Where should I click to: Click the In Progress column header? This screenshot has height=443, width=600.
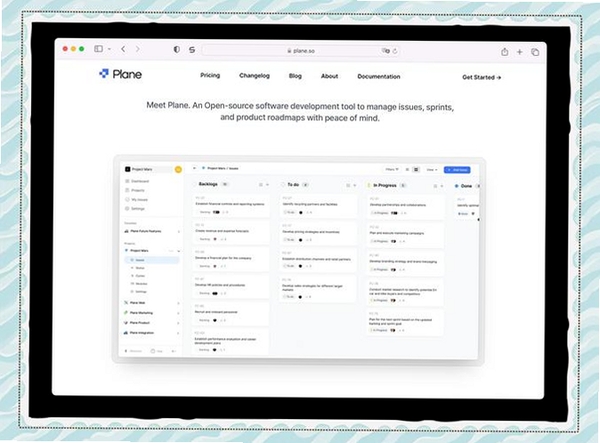click(385, 185)
